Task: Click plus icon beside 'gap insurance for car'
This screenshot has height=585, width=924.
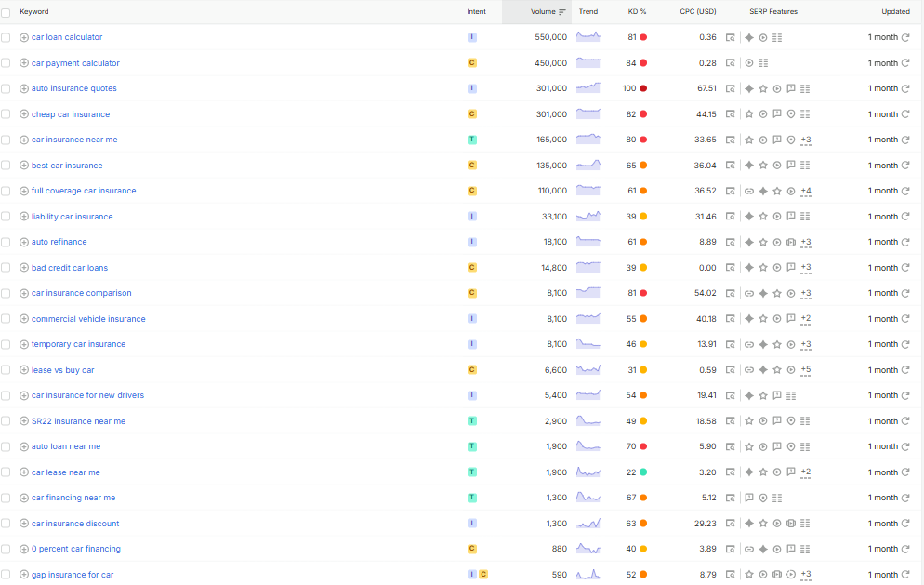Action: [24, 575]
